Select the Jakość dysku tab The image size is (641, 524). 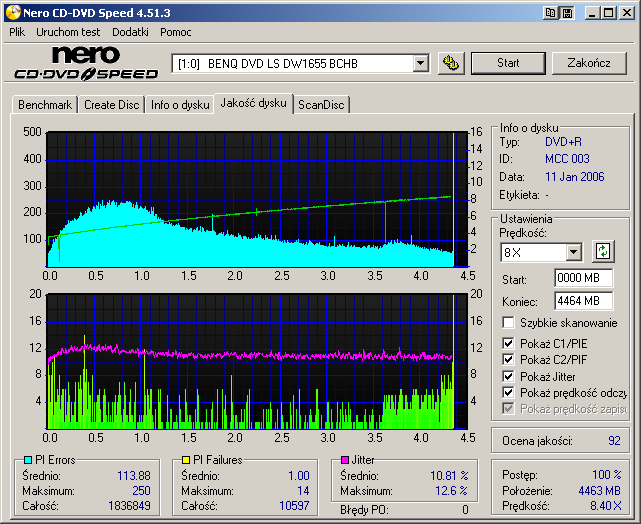253,103
